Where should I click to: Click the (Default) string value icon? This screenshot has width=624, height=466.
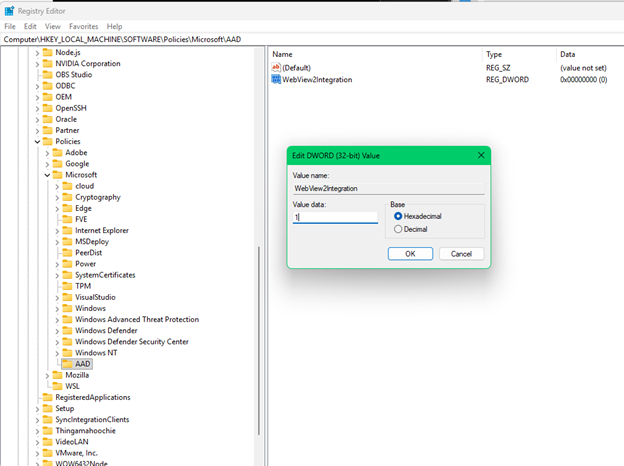click(x=276, y=67)
